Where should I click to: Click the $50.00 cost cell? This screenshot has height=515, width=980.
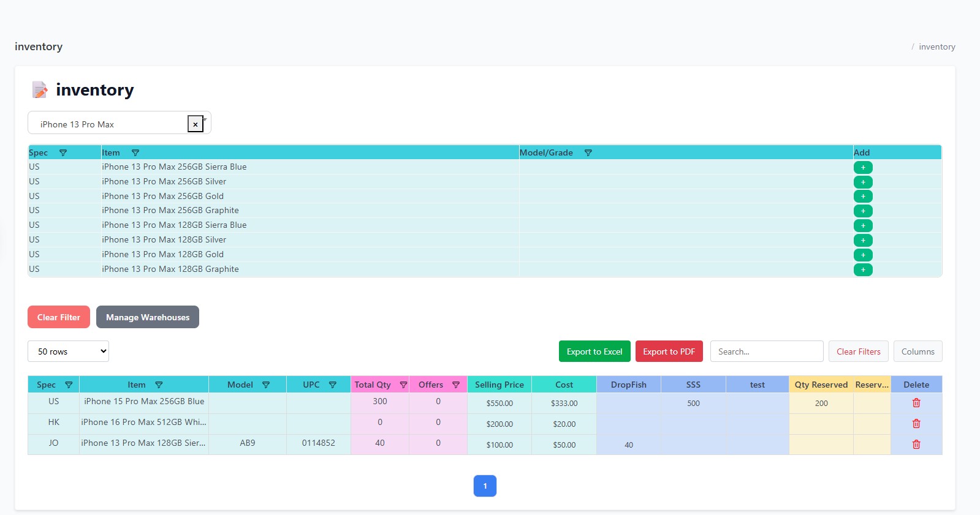[564, 445]
